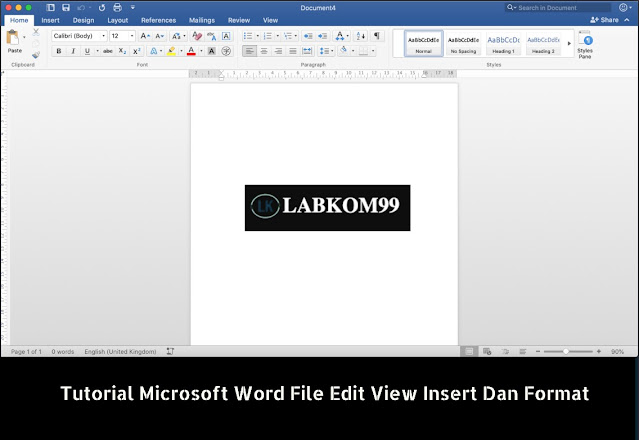Click the Paste clipboard icon
639x440 pixels.
(13, 37)
